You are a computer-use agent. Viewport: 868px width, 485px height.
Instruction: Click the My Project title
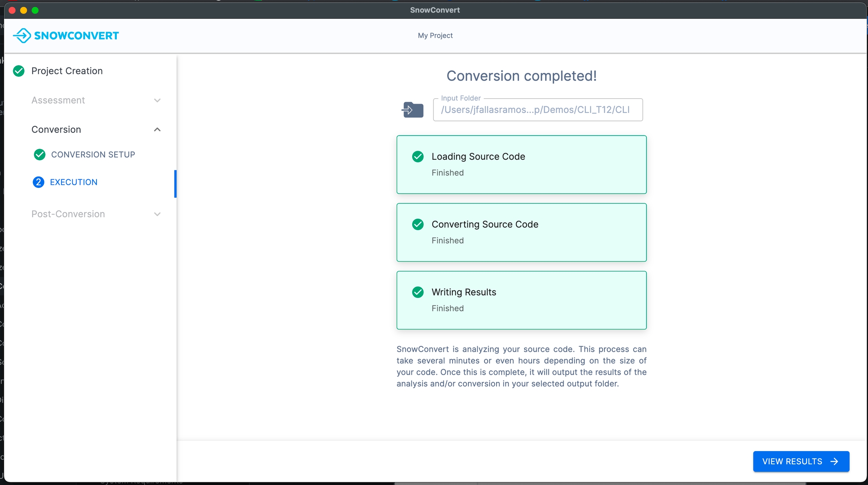point(435,35)
